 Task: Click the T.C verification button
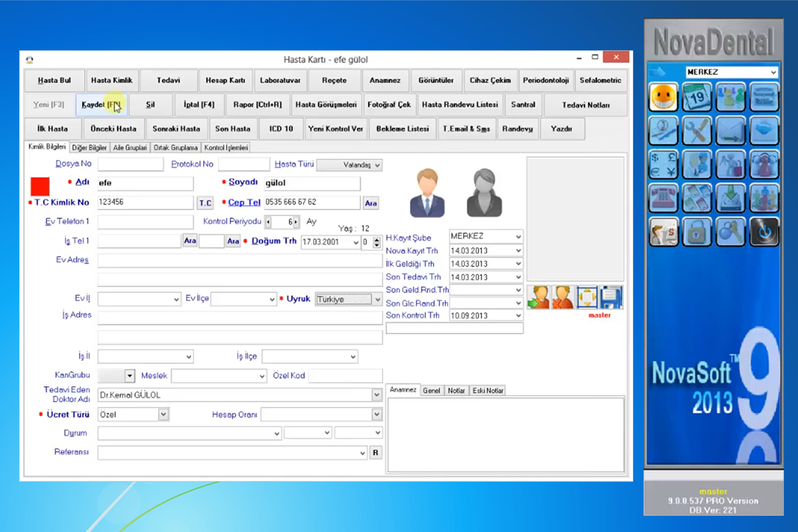[205, 203]
